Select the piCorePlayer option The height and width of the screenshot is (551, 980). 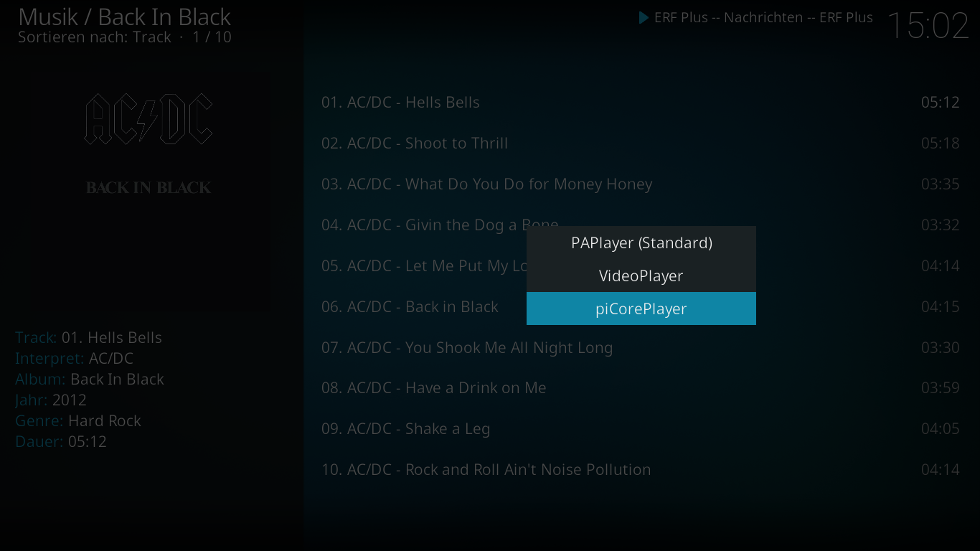point(641,309)
